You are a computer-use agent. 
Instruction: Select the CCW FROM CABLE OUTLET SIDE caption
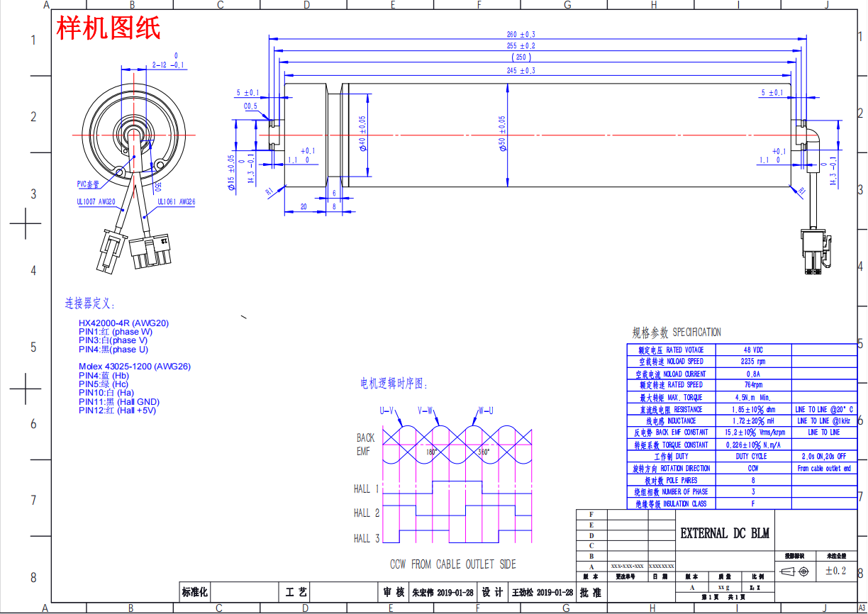click(452, 564)
